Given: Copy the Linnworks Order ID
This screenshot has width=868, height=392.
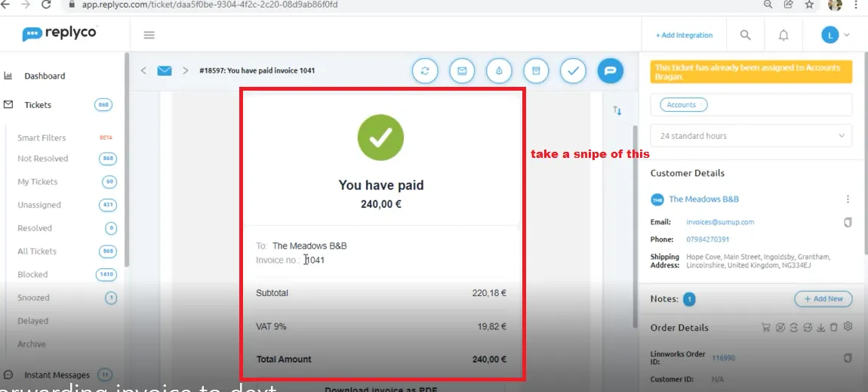Looking at the screenshot, I should (848, 358).
